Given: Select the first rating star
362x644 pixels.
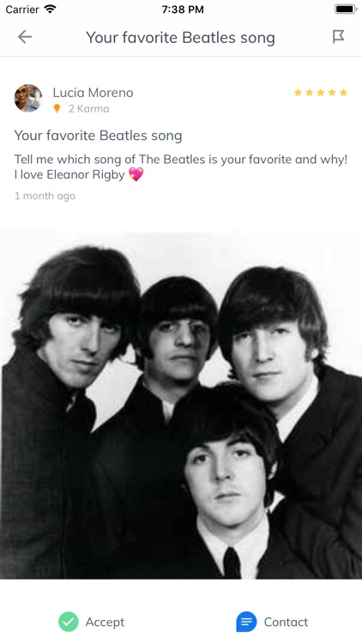Looking at the screenshot, I should click(x=298, y=93).
